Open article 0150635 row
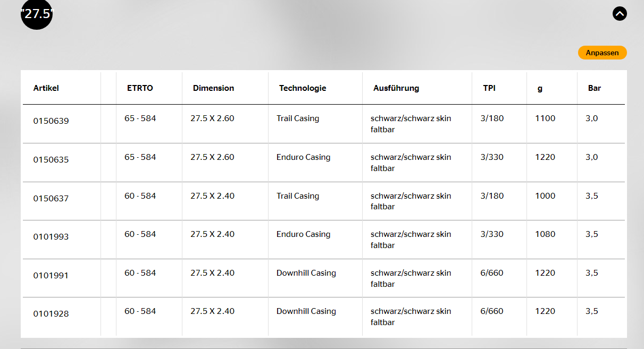This screenshot has width=644, height=349. 51,160
